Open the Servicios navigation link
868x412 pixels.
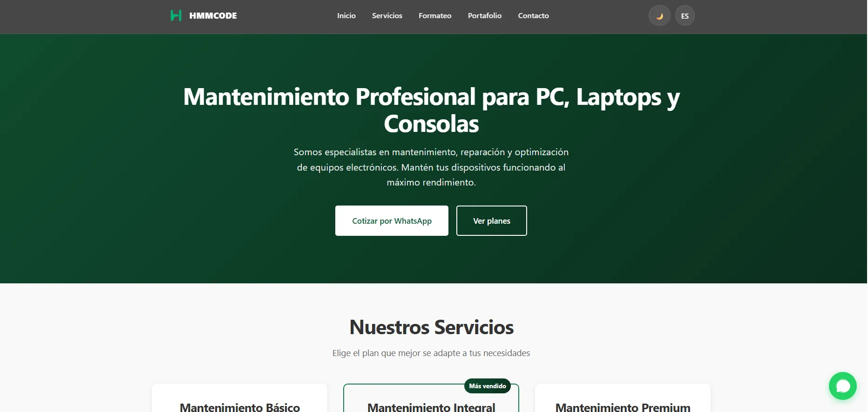387,16
